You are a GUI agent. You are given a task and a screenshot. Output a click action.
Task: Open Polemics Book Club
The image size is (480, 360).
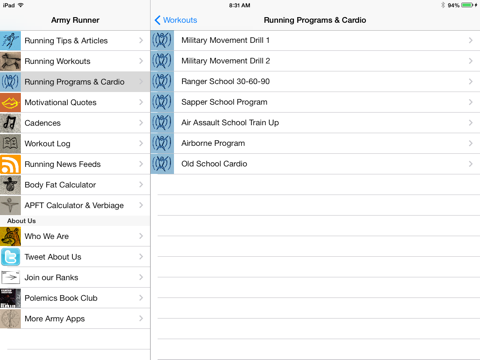point(75,298)
